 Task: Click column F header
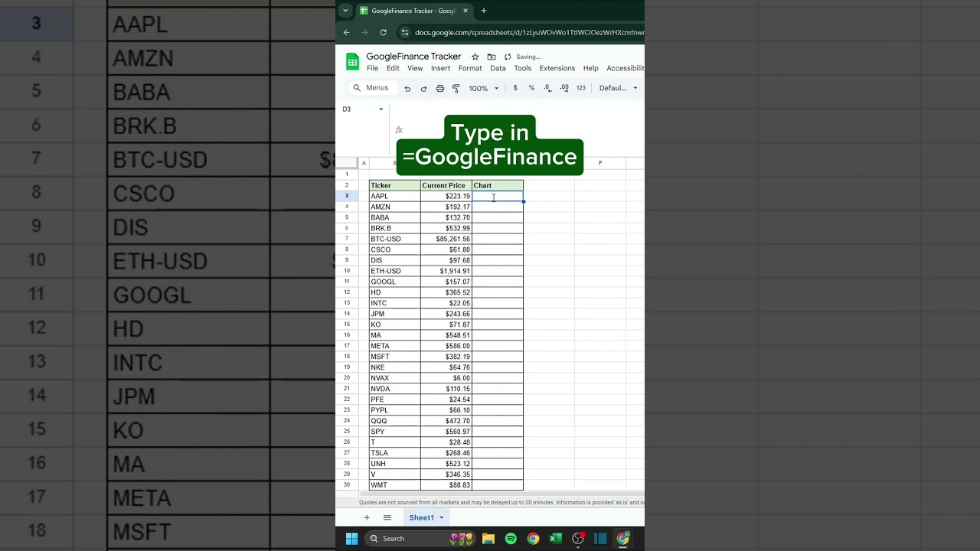pos(600,163)
